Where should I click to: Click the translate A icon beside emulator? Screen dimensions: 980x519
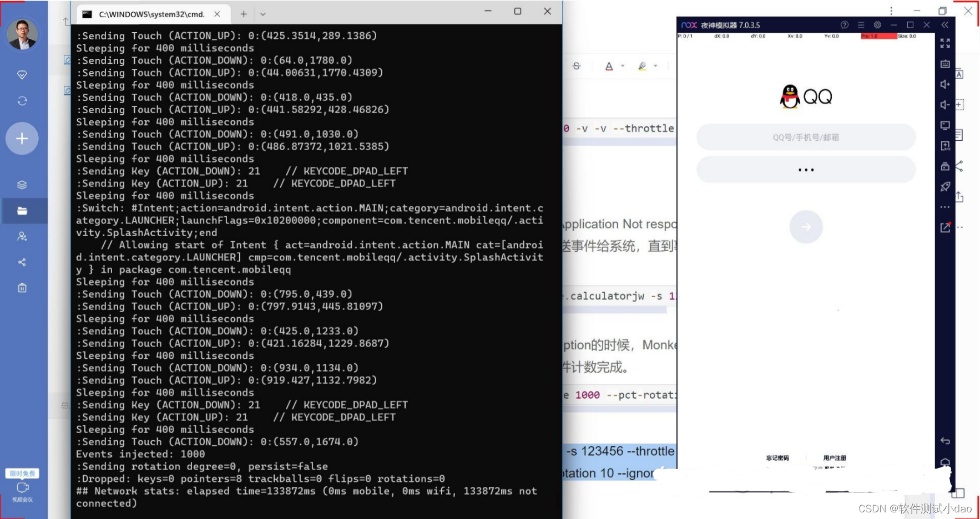click(x=959, y=74)
